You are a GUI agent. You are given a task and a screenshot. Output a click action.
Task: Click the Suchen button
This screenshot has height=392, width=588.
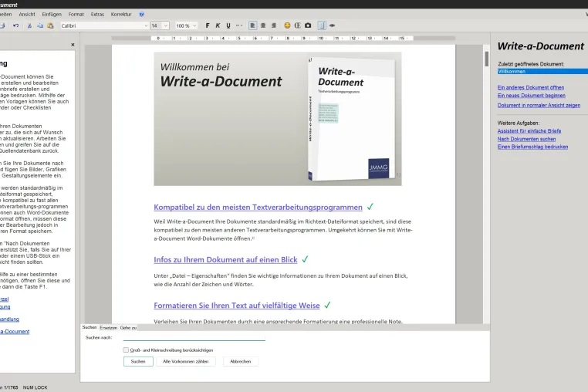pyautogui.click(x=138, y=361)
